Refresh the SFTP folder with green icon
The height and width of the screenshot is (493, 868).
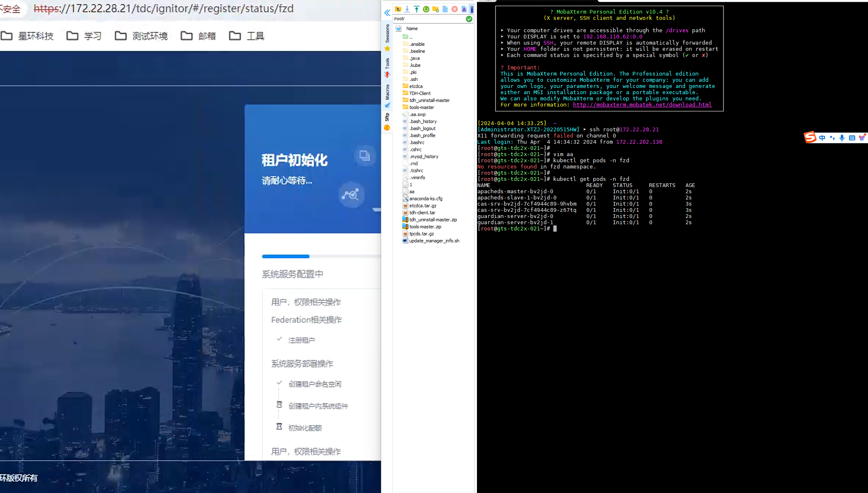coord(426,9)
